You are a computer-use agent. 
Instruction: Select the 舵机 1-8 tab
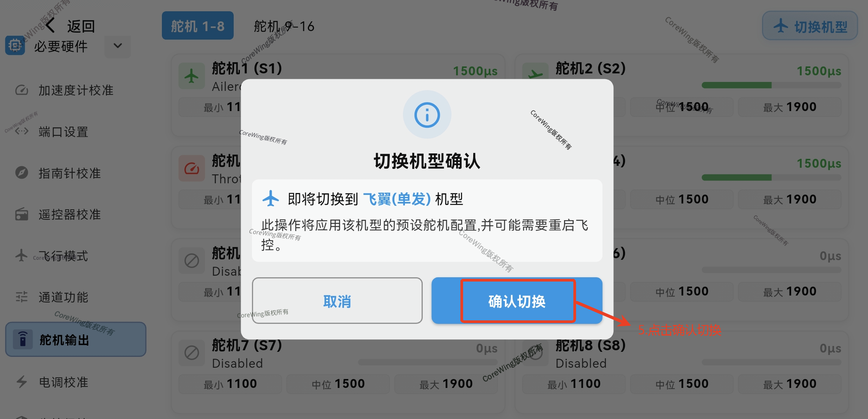[198, 26]
